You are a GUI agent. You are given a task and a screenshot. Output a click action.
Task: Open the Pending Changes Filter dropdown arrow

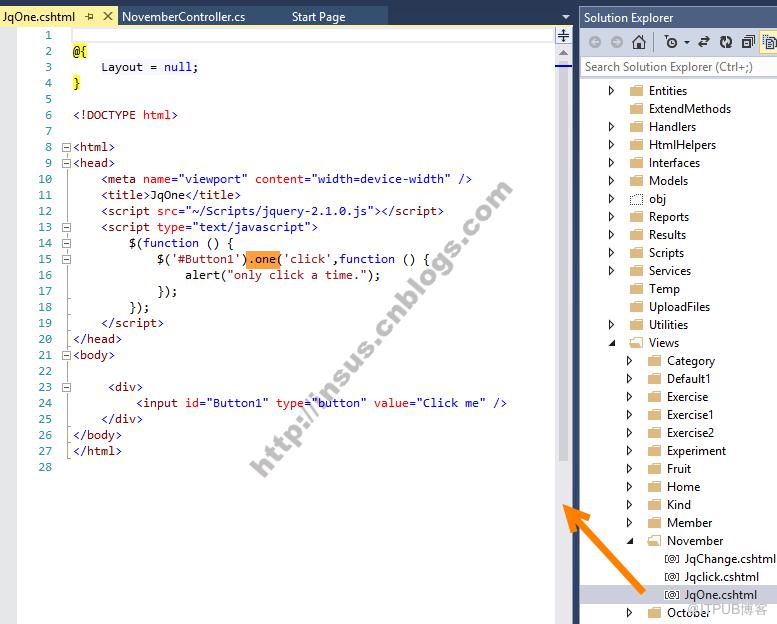tap(687, 43)
